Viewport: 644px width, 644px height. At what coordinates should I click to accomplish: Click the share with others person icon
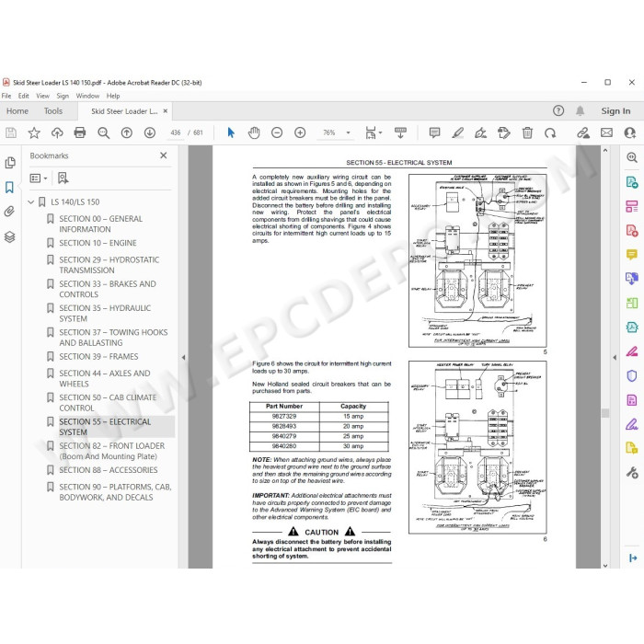click(x=629, y=132)
